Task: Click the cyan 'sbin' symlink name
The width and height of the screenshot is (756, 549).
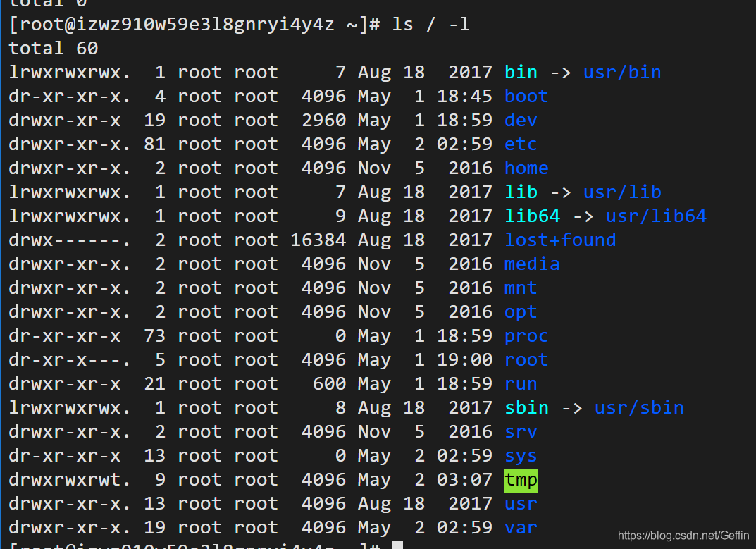Action: [526, 407]
